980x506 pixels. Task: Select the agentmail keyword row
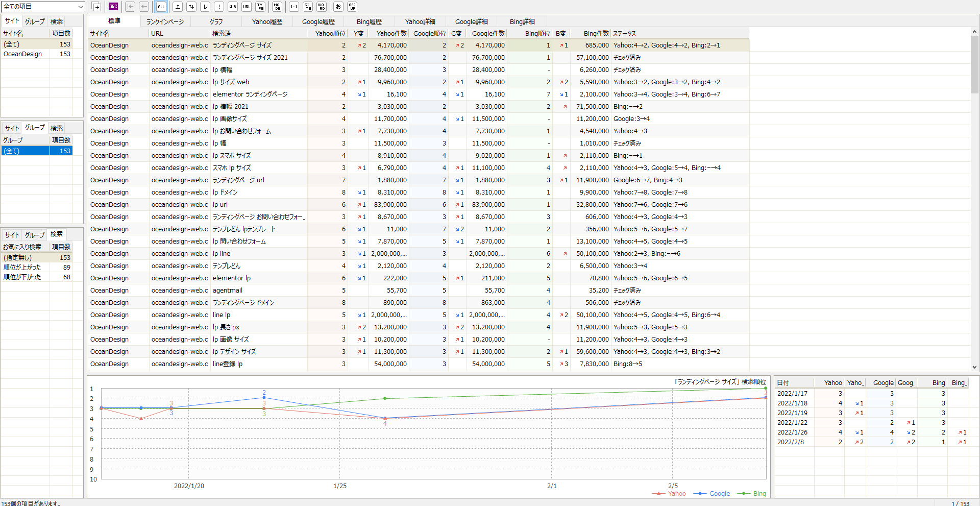pos(419,291)
